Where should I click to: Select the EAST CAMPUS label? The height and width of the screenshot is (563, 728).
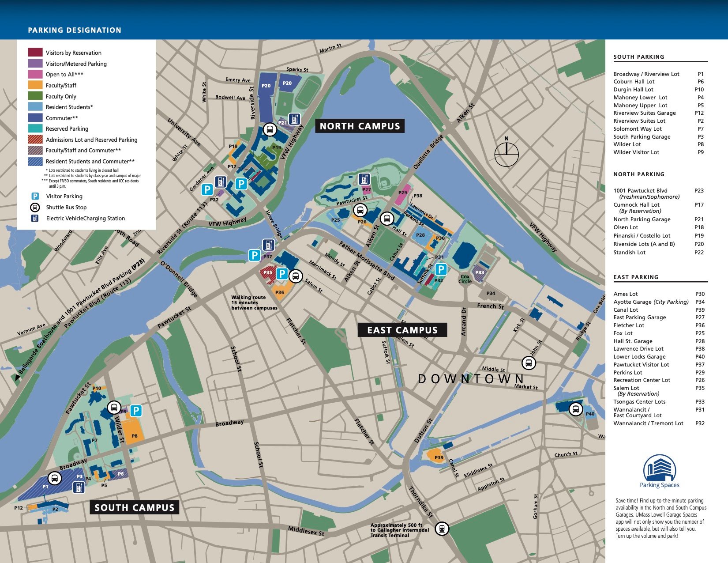402,330
